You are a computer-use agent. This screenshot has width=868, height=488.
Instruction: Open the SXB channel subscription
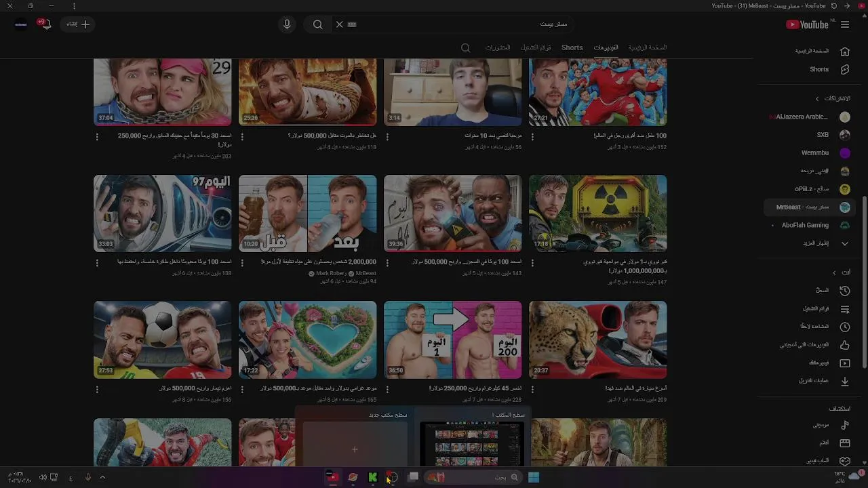[811, 135]
